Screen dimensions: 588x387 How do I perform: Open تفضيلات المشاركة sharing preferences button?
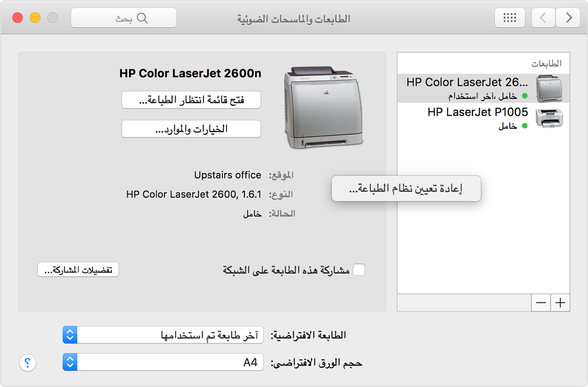click(78, 270)
